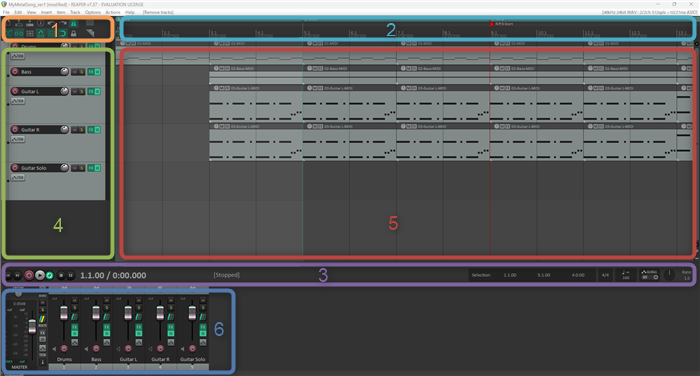Open the File menu

6,12
